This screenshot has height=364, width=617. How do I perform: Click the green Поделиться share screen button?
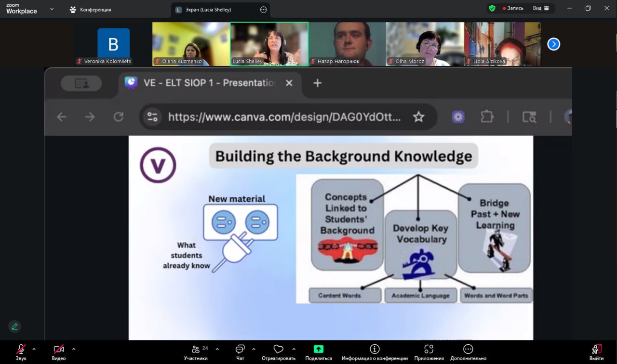tap(318, 350)
